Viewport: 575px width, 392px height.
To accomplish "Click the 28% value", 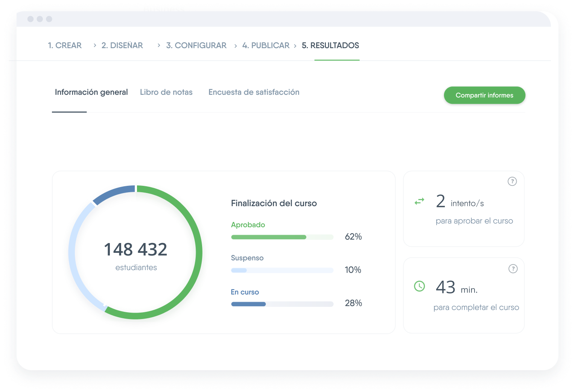I will (x=353, y=303).
